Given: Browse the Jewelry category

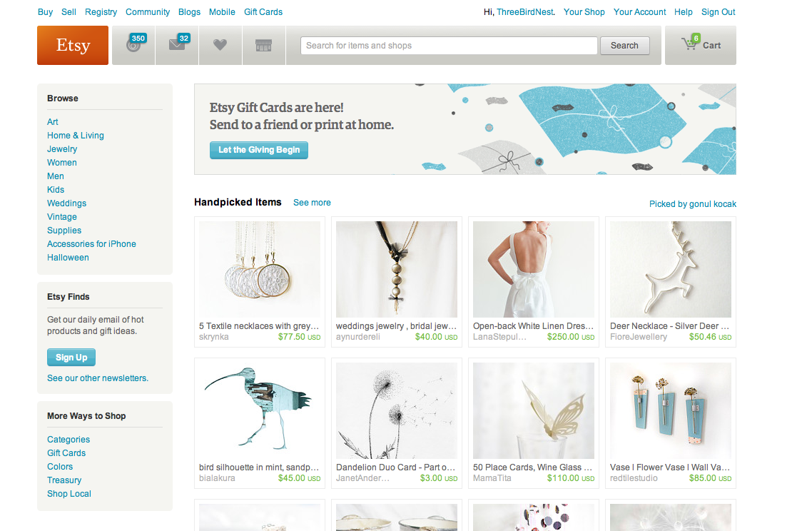Looking at the screenshot, I should tap(62, 149).
